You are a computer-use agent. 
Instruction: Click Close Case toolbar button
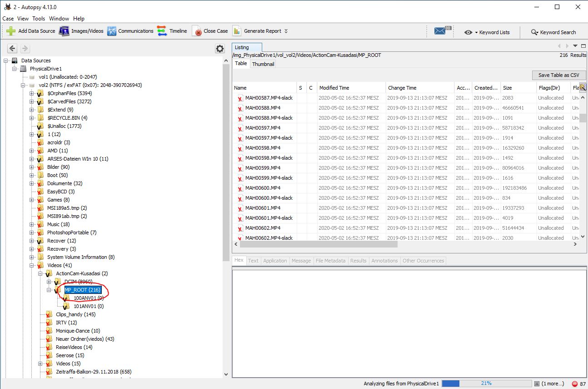[x=210, y=31]
